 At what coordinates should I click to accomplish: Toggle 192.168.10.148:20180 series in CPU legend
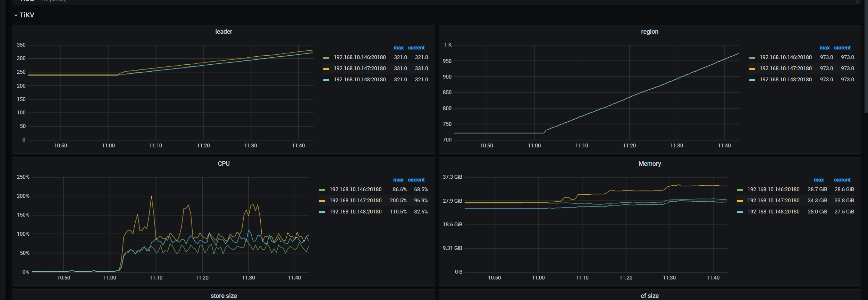(355, 212)
